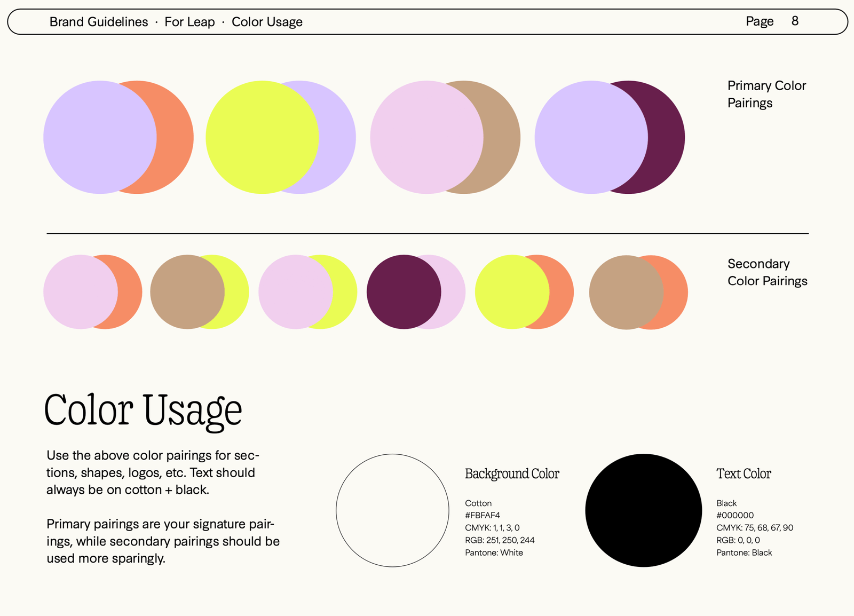Select 'For Leap' in the header breadcrumb
The image size is (854, 616).
point(189,22)
